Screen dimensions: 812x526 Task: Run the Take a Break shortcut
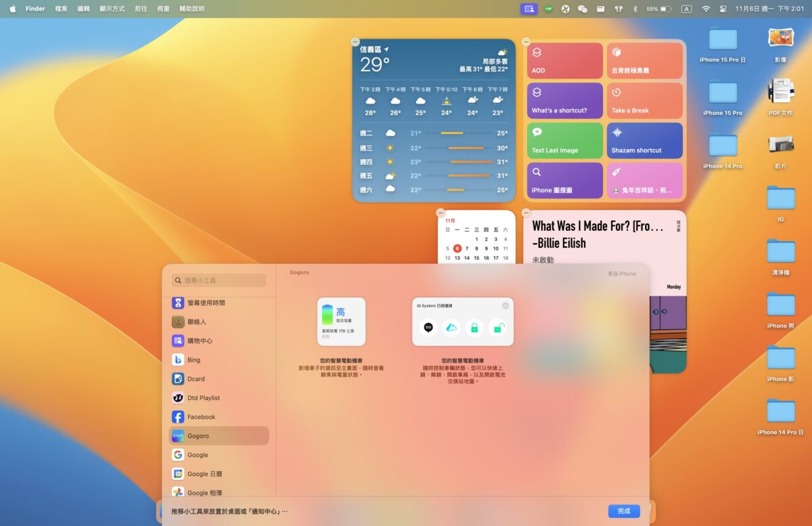click(x=645, y=101)
